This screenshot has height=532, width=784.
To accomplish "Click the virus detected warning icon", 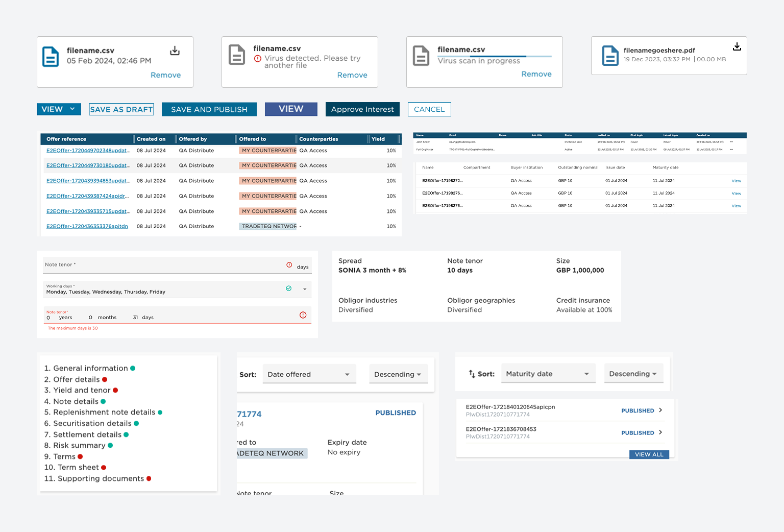I will pos(258,59).
